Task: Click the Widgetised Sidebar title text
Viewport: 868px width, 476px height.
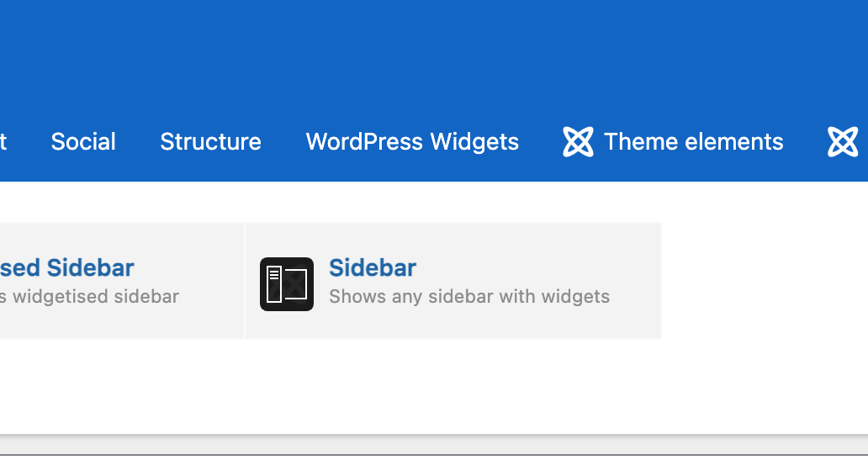Action: coord(67,267)
